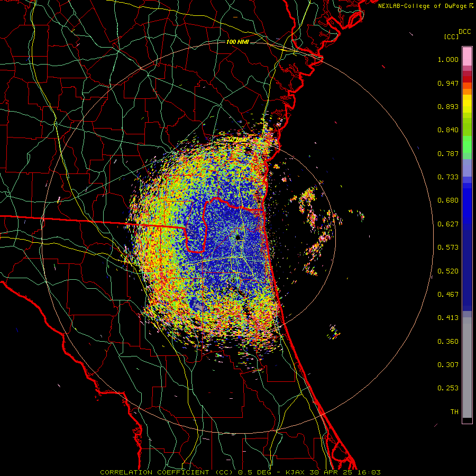The height and width of the screenshot is (476, 476).
Task: Click the 0.840 scale value
Action: click(448, 130)
